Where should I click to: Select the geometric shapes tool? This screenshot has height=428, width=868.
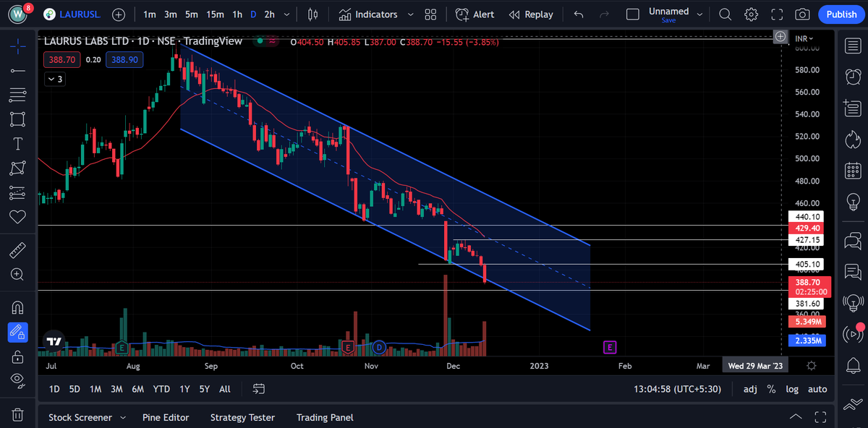[18, 119]
